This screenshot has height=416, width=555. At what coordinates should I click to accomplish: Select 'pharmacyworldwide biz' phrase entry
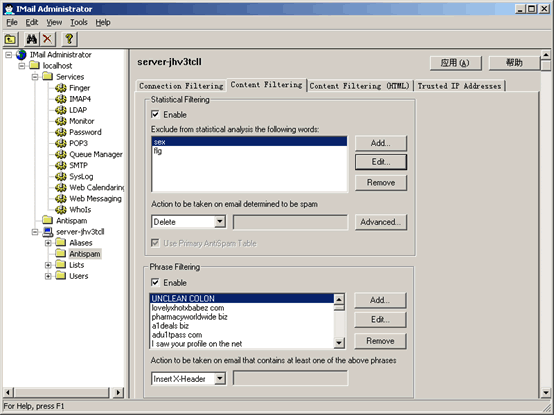(x=242, y=317)
